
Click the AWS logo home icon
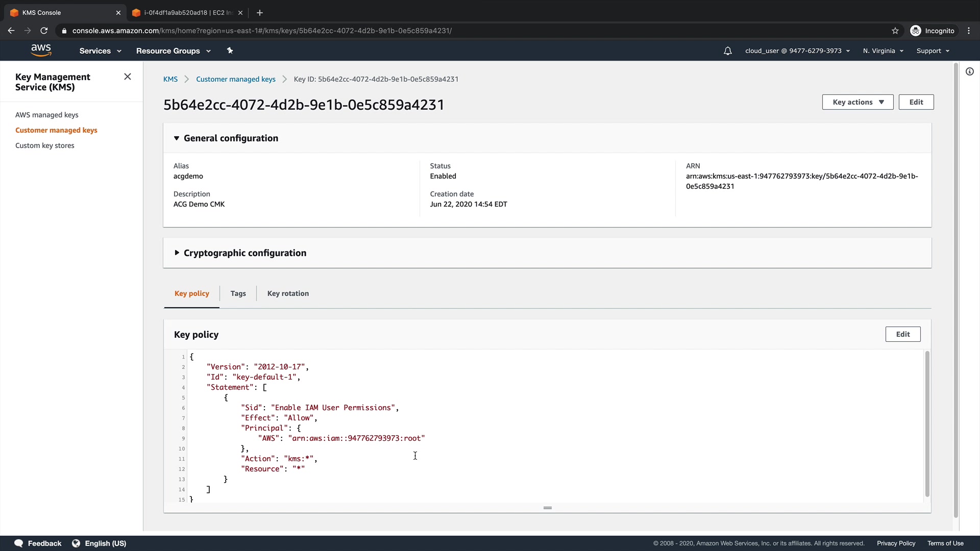point(41,50)
